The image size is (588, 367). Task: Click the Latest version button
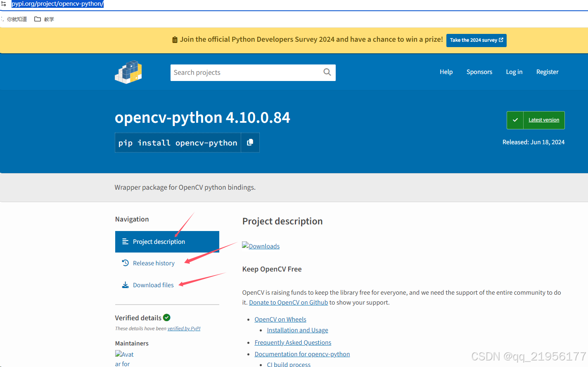[536, 120]
